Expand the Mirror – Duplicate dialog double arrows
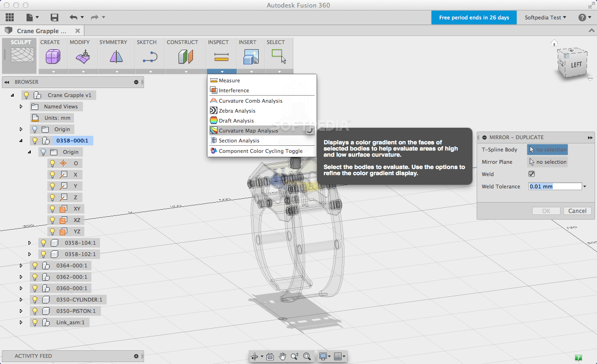The width and height of the screenshot is (597, 364). pyautogui.click(x=590, y=137)
